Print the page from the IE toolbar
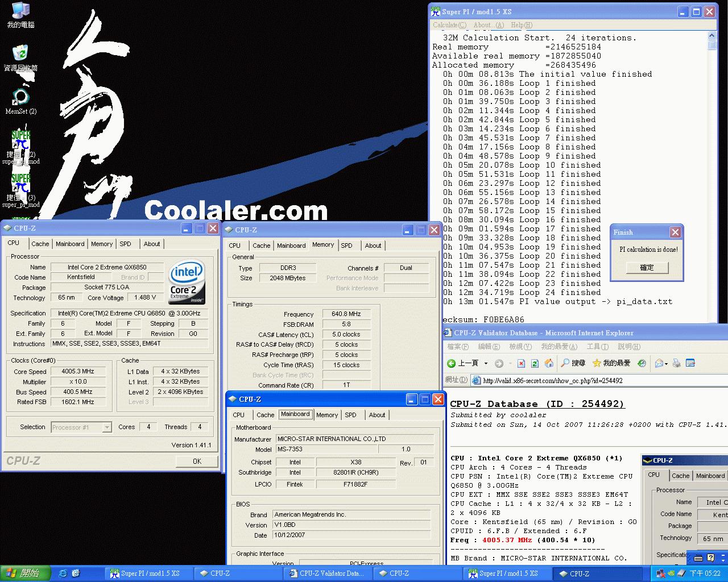The height and width of the screenshot is (582, 728). pyautogui.click(x=677, y=363)
